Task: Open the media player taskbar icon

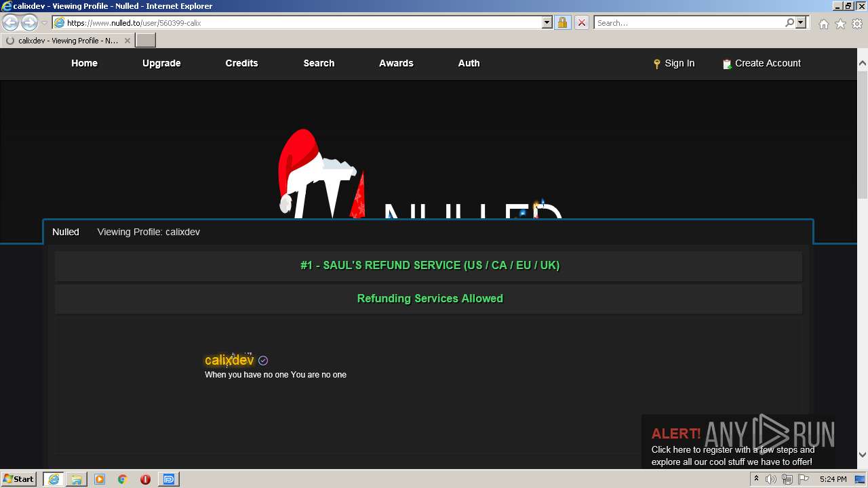Action: tap(100, 479)
